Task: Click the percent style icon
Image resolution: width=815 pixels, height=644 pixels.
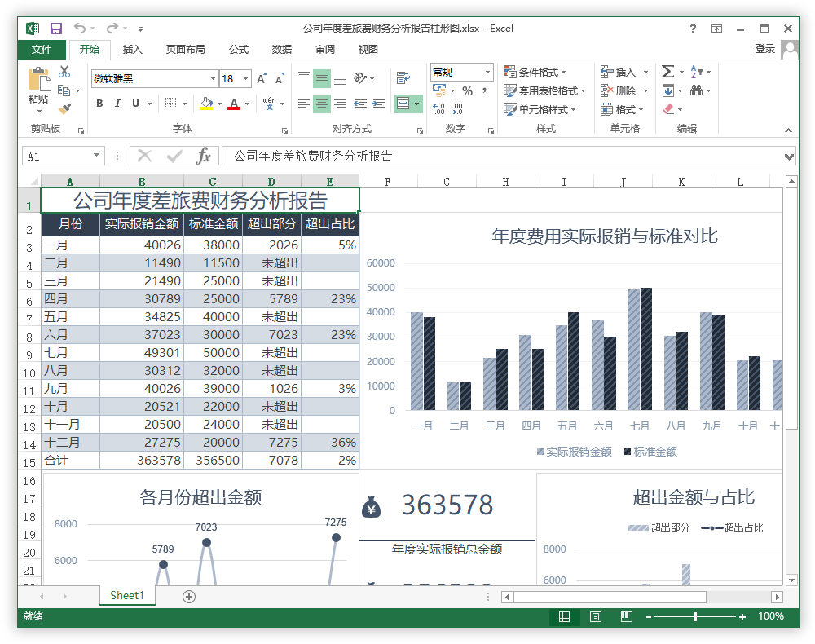Action: pyautogui.click(x=467, y=90)
